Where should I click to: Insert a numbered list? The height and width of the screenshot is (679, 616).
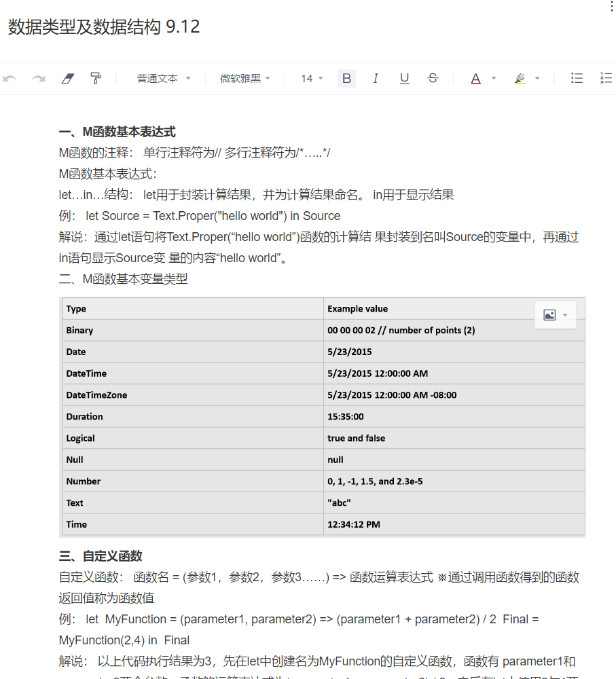click(606, 78)
